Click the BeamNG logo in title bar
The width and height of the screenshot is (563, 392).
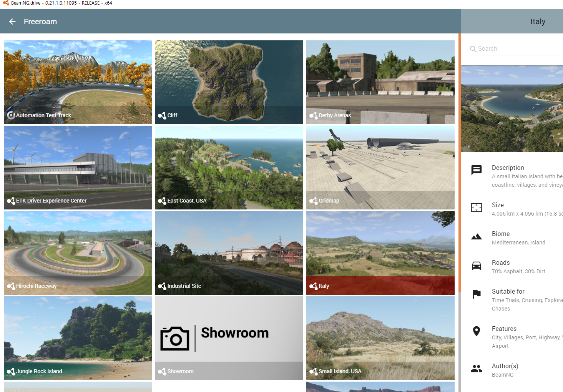tap(6, 3)
